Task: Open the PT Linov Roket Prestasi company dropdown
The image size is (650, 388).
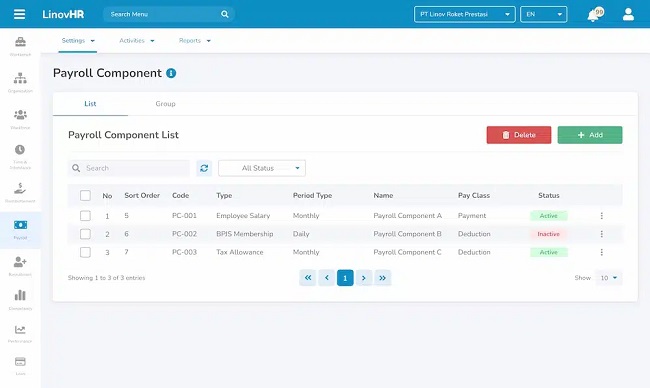Action: 465,14
